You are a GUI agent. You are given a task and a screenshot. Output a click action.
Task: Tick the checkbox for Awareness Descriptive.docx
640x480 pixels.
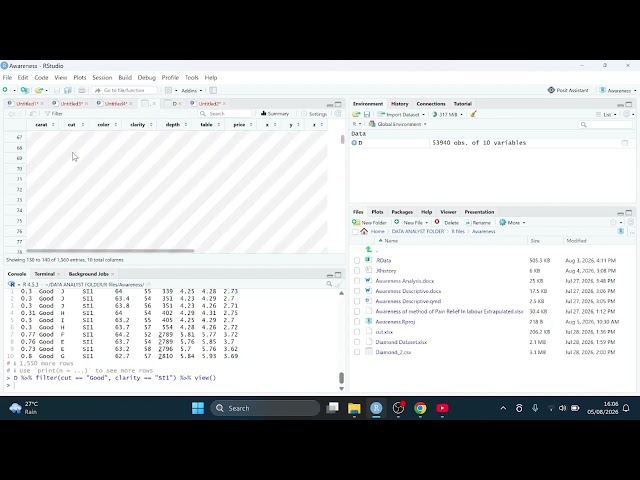(x=357, y=291)
